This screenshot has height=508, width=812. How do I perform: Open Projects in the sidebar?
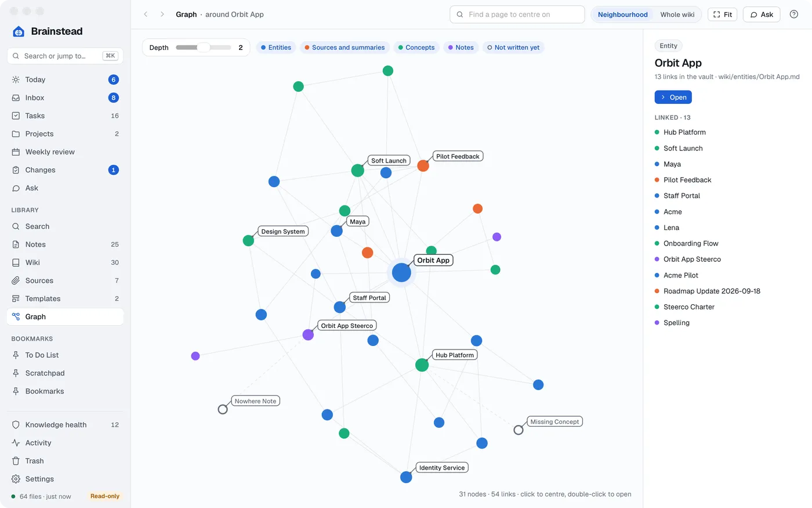65,134
